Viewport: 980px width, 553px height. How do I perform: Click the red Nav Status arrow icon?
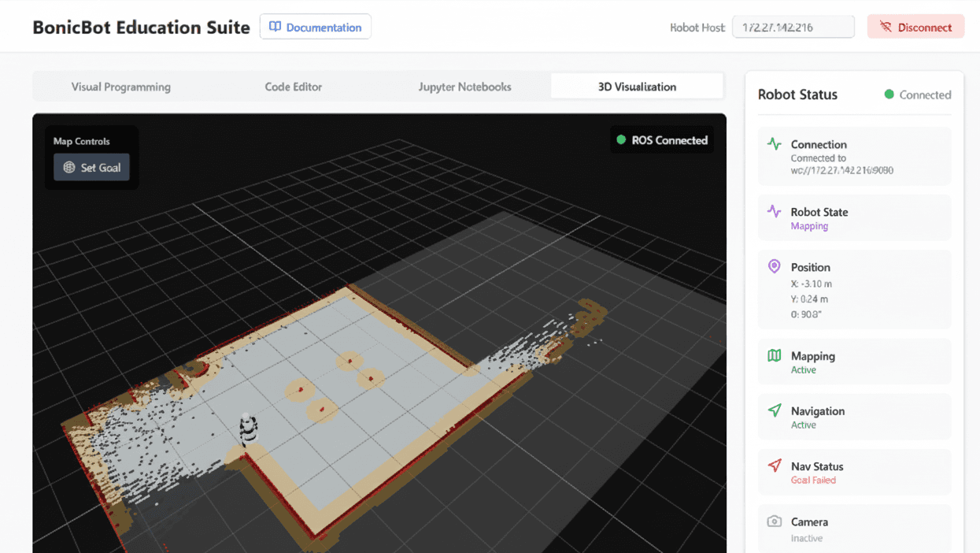[774, 466]
